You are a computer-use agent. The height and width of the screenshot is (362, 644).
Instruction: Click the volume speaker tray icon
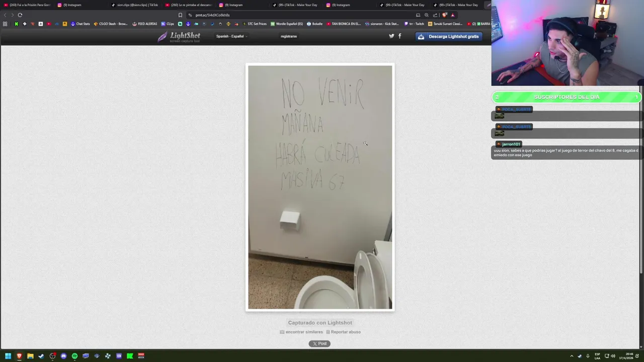[613, 356]
